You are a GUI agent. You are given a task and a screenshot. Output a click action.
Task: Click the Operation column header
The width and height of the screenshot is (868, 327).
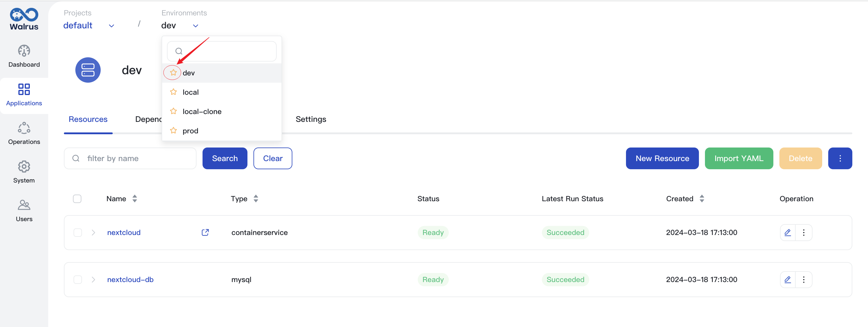[796, 198]
